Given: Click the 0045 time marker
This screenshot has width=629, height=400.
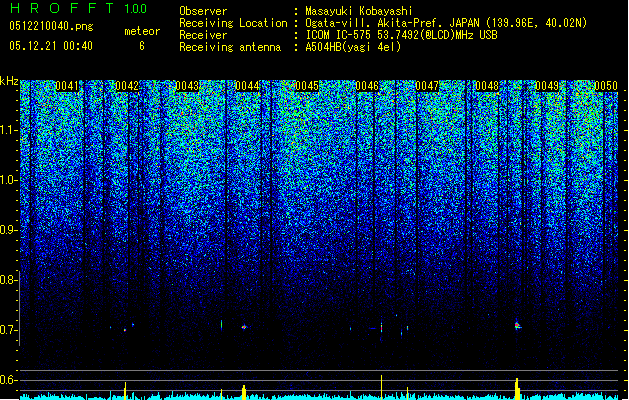Looking at the screenshot, I should click(307, 86).
